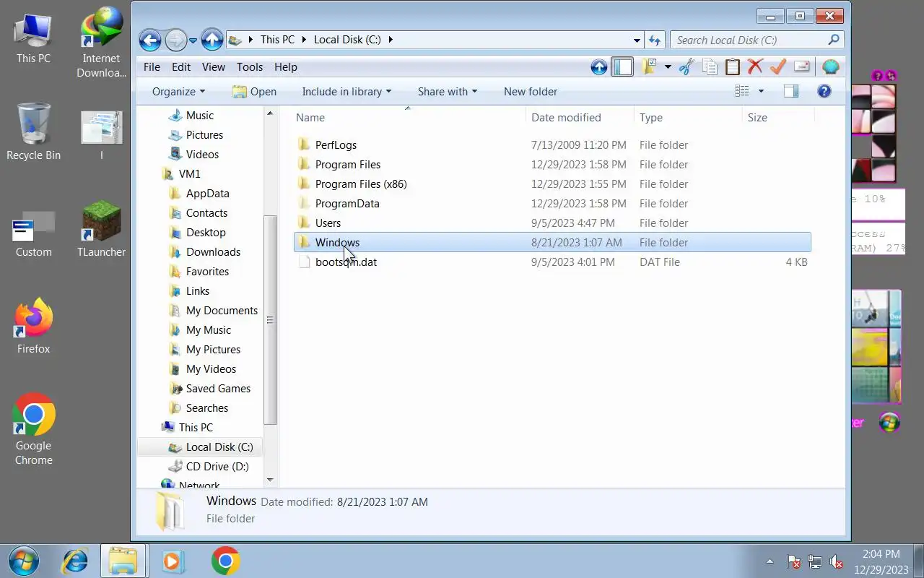Select Music in the navigation tree
This screenshot has width=924, height=578.
(x=199, y=115)
